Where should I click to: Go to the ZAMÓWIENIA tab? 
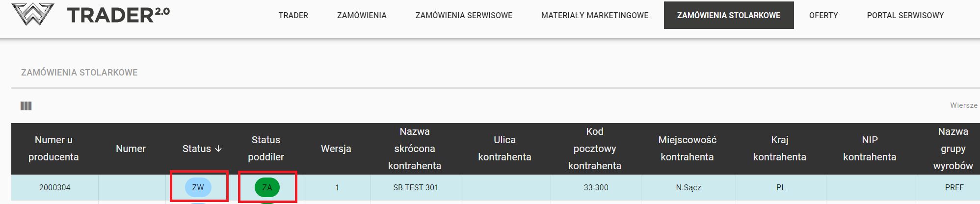coord(362,15)
